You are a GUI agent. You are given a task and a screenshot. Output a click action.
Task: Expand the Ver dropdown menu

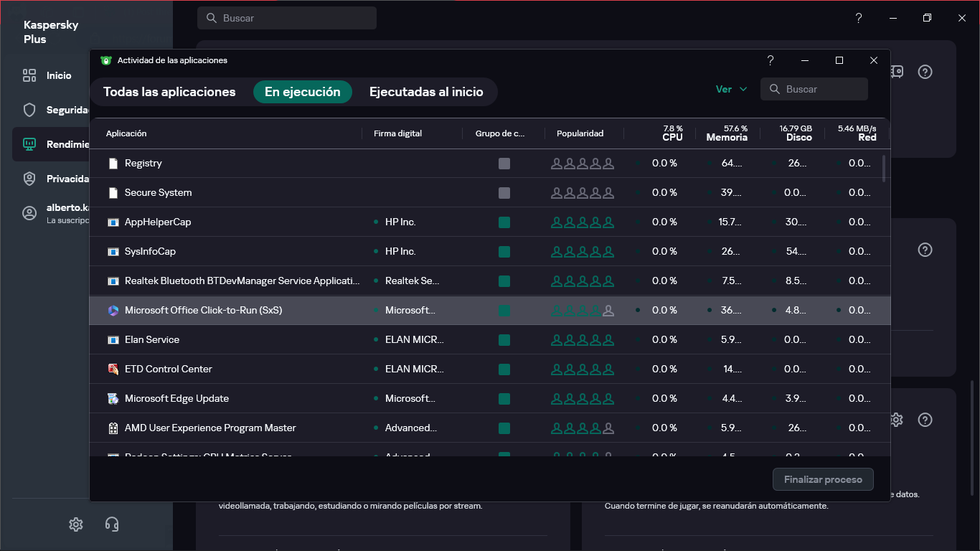pyautogui.click(x=731, y=89)
